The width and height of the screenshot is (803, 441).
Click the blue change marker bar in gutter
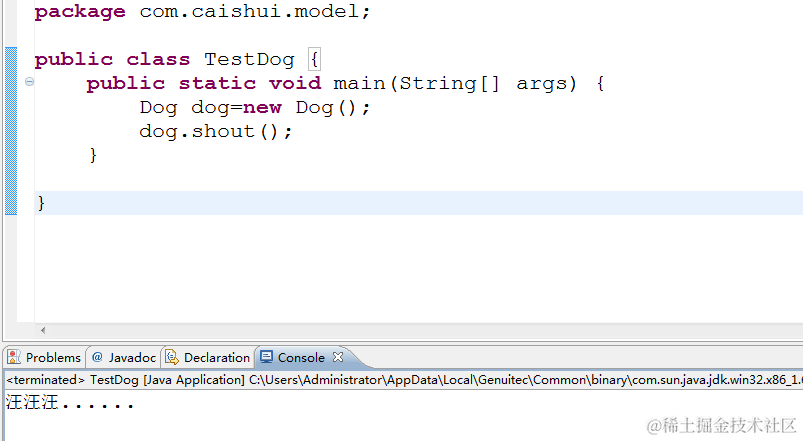coord(11,131)
